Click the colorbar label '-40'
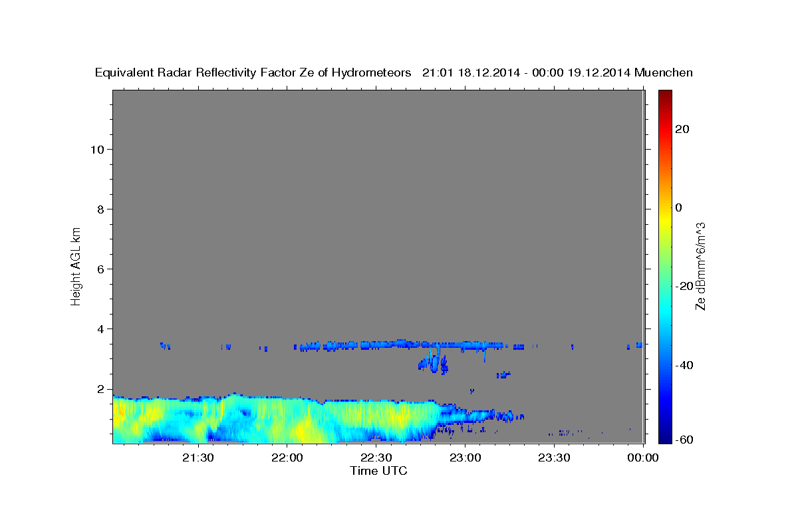798x532 pixels. click(685, 364)
